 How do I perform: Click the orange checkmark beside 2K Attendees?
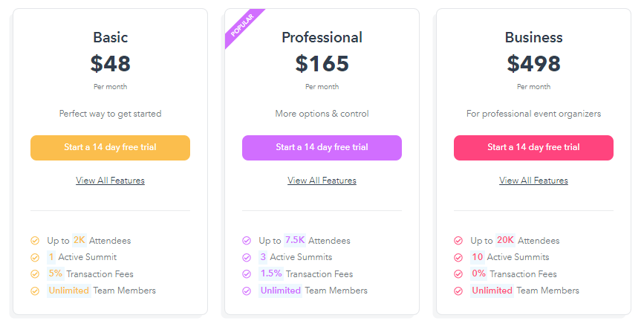click(35, 241)
